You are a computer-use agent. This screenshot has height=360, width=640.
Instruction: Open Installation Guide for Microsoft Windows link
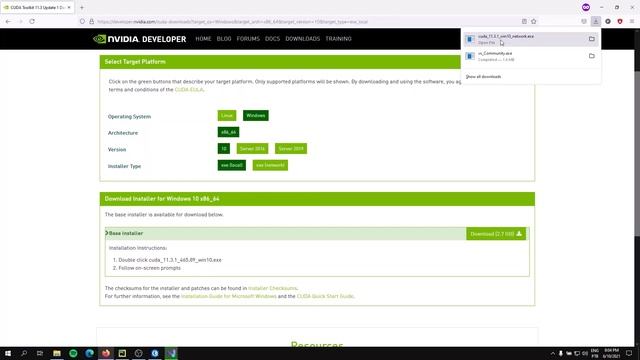tap(229, 296)
